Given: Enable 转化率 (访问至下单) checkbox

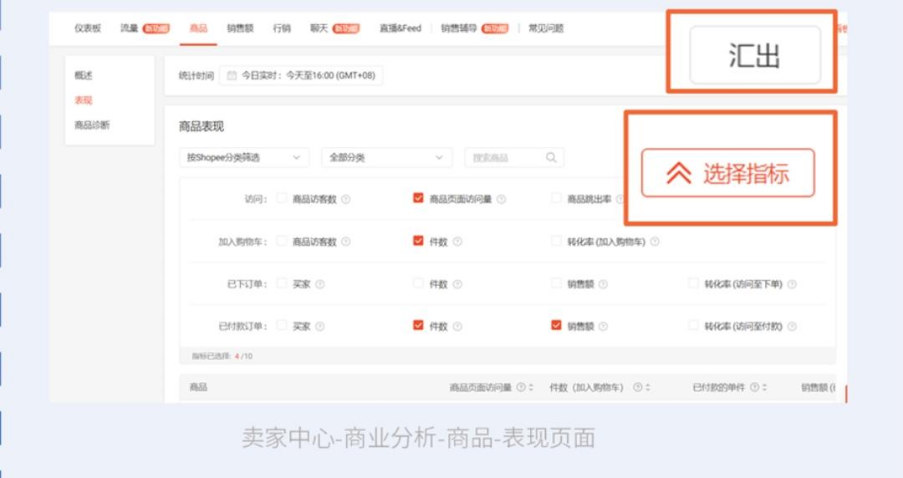Looking at the screenshot, I should 693,283.
